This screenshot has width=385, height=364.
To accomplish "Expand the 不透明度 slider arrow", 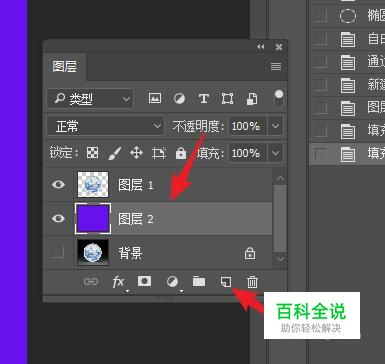I will 275,126.
